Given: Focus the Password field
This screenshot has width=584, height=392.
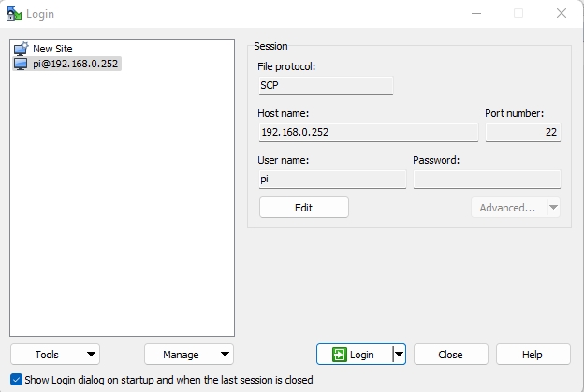Looking at the screenshot, I should (x=487, y=179).
